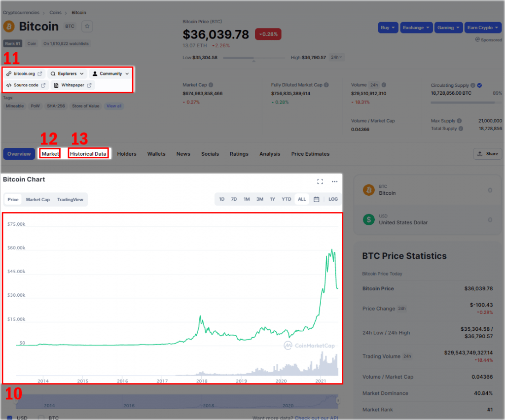The width and height of the screenshot is (505, 420).
Task: Toggle the BTC checkbox below chart
Action: point(41,418)
